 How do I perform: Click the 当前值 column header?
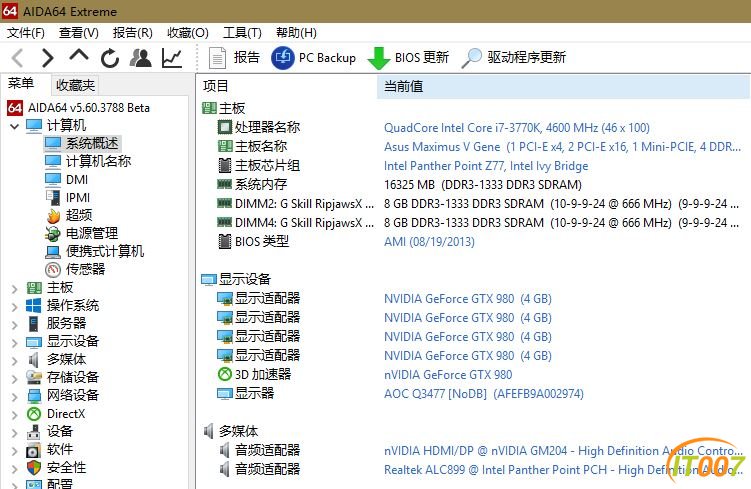[x=563, y=86]
